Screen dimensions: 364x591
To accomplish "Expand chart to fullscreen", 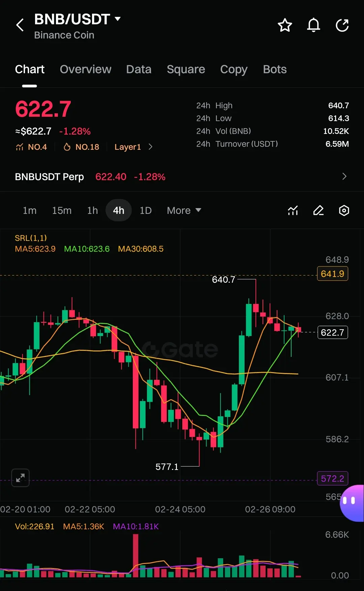I will (20, 478).
